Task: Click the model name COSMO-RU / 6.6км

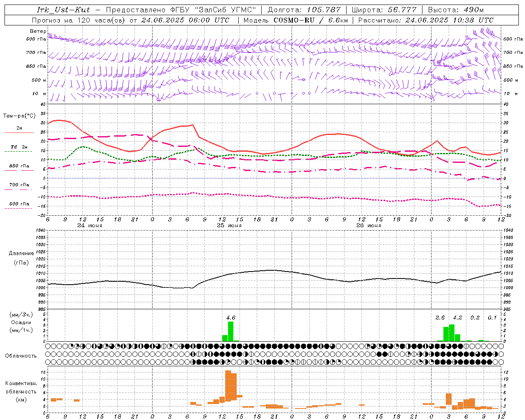Action: tap(310, 20)
